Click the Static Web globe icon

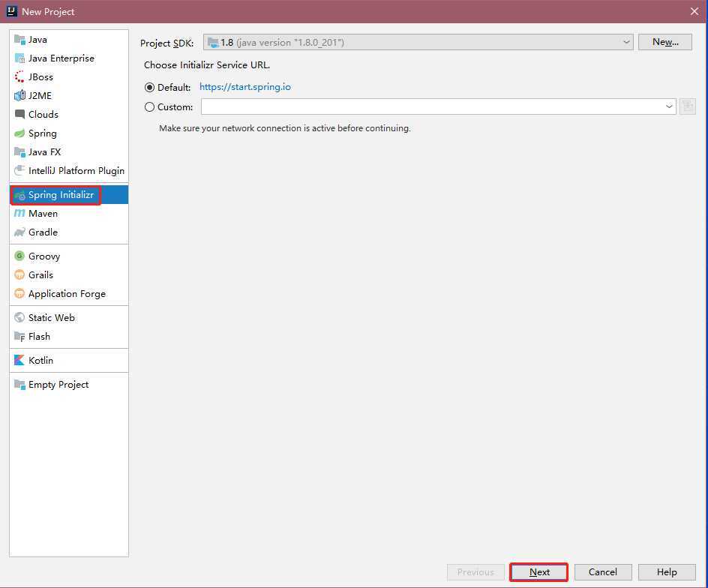tap(19, 317)
